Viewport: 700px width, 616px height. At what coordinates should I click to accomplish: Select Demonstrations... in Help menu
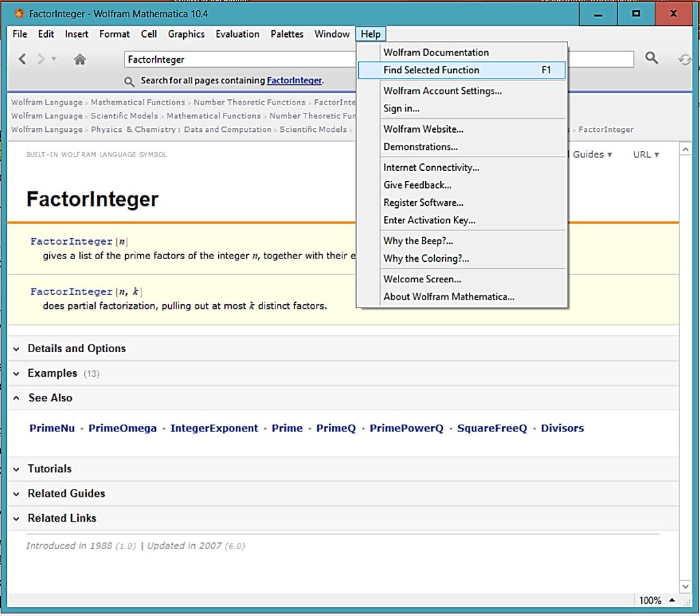462,147
